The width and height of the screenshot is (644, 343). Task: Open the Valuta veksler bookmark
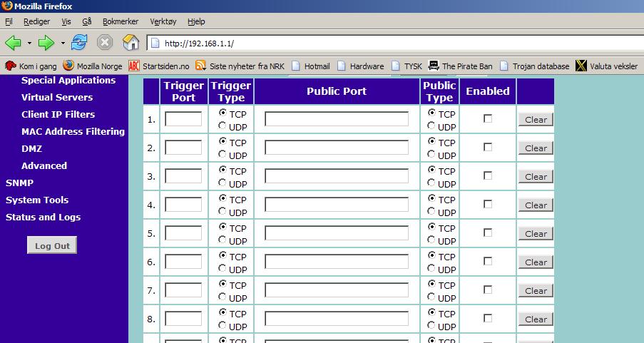607,66
